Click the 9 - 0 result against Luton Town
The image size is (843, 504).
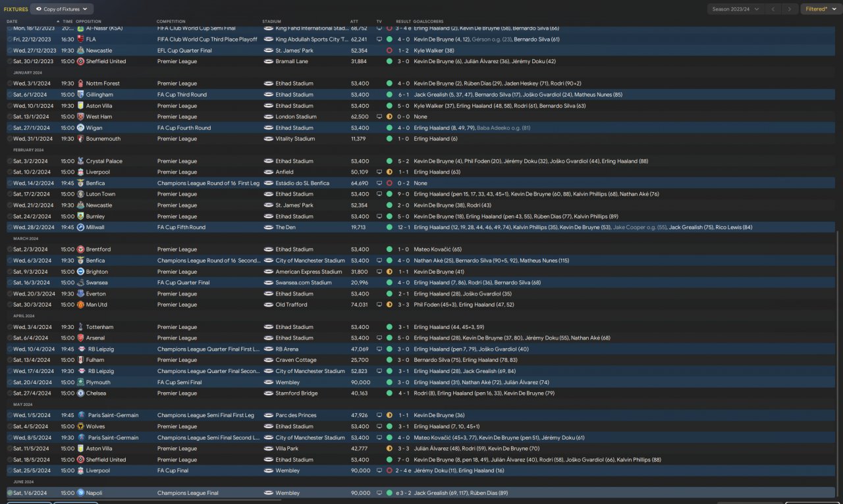point(403,194)
